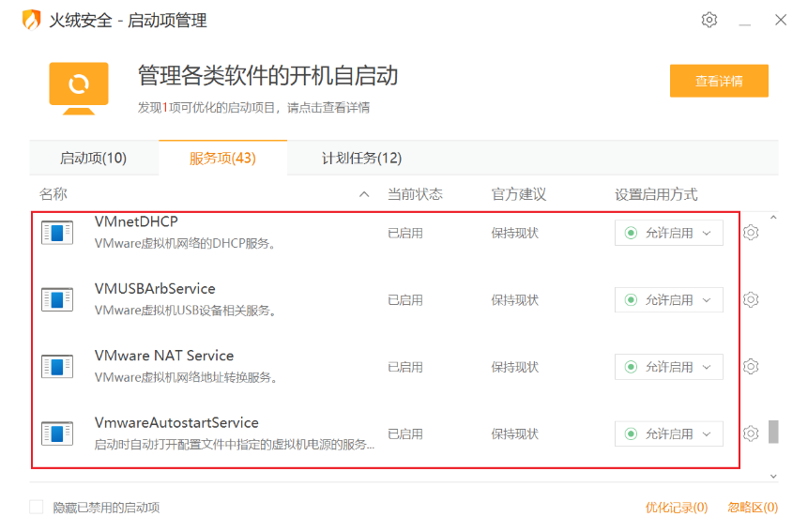
Task: Click the service list scrollbar thumb
Action: [x=773, y=432]
